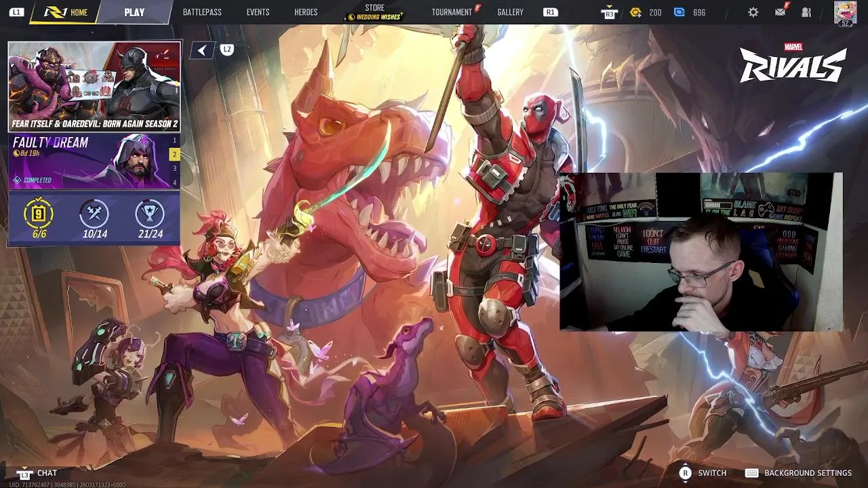Screen dimensions: 868x488
Task: Open Fear Itself & Daredevil Season 2 banner
Action: click(x=94, y=87)
